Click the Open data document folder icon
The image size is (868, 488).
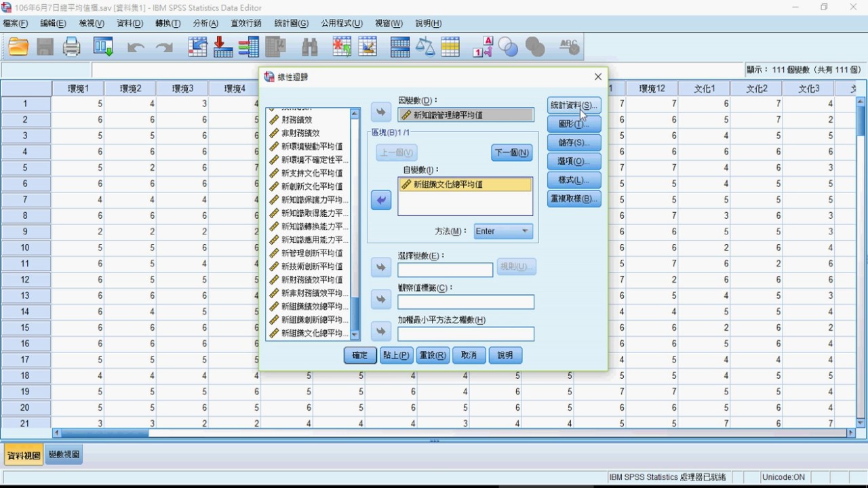tap(18, 47)
